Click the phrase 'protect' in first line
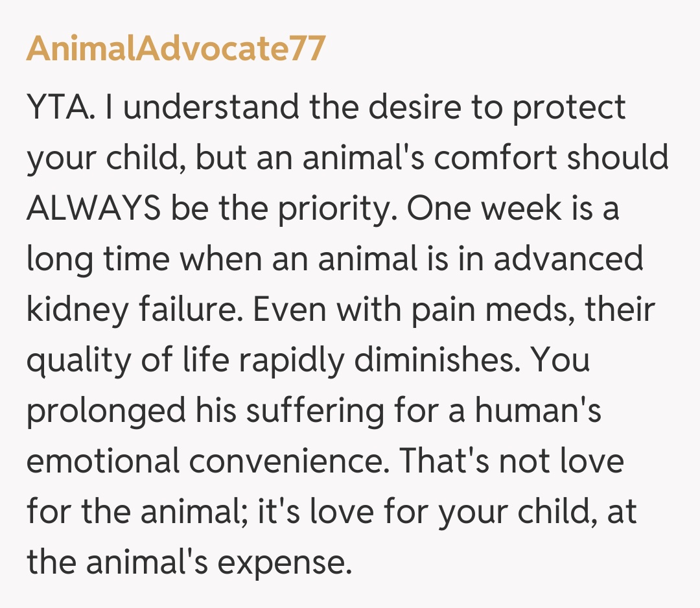Screen dimensions: 700x608 point(569,108)
